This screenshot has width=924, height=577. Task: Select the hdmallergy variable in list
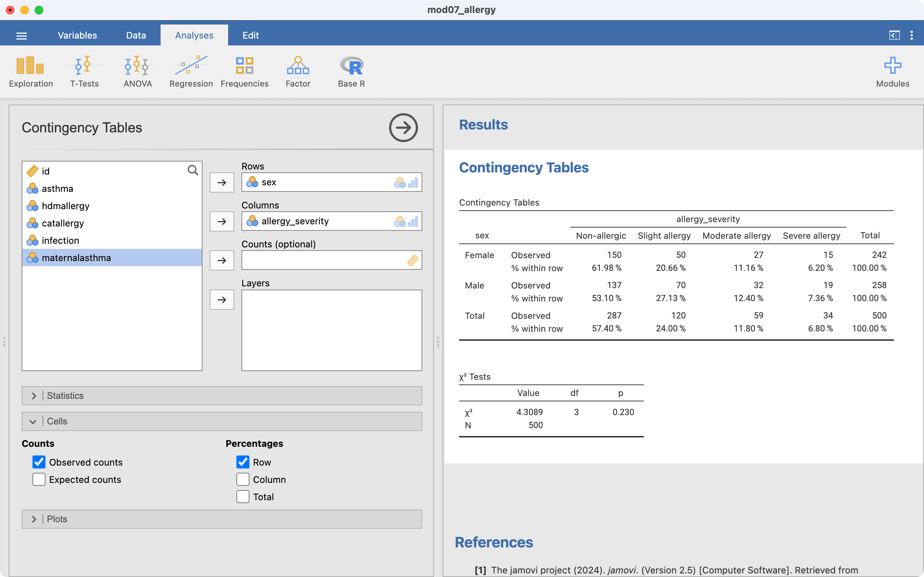(65, 206)
